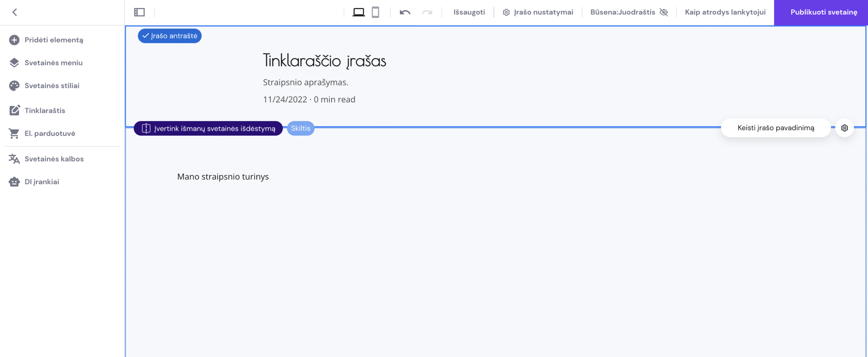Click the Mano straipsnio turinys text
This screenshot has height=357, width=868.
pyautogui.click(x=223, y=176)
